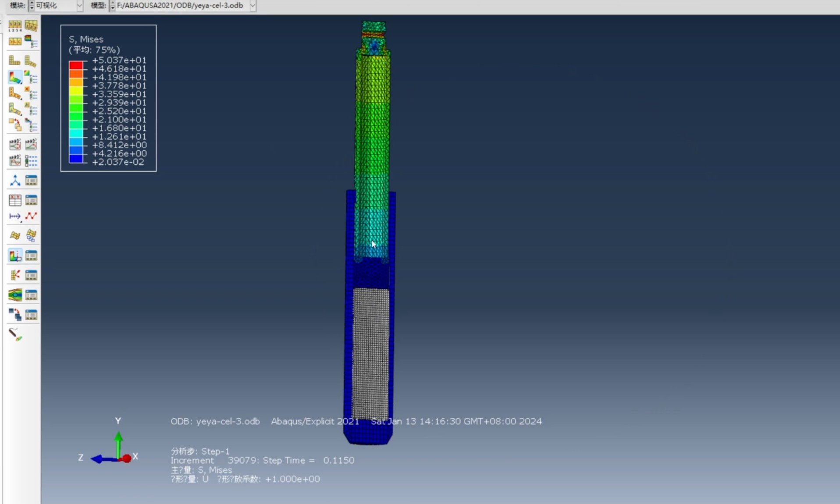Start Animate Time History
Screen dimensions: 840x504
point(31,144)
